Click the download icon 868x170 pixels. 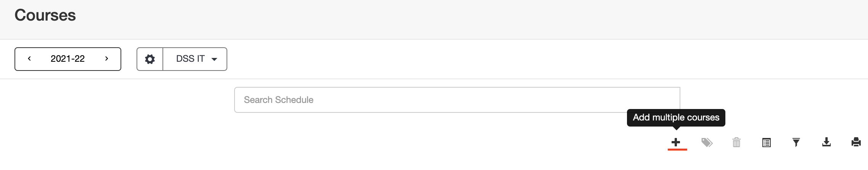click(826, 143)
